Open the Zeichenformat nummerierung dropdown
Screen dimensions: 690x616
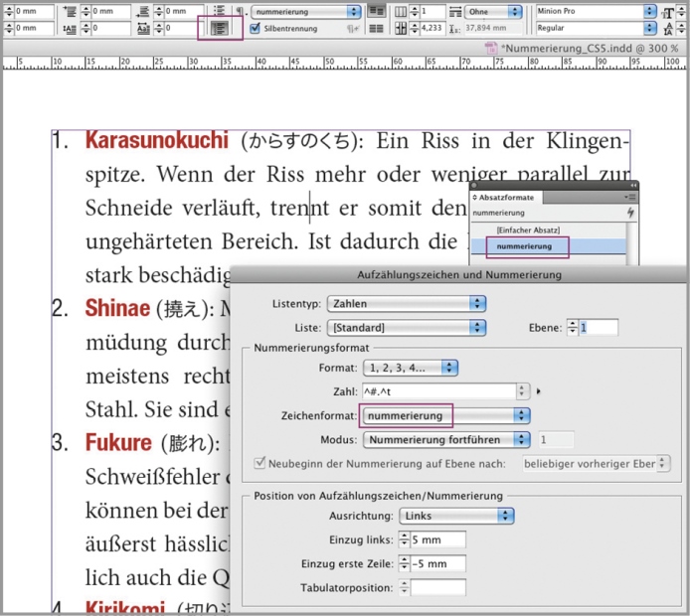pyautogui.click(x=446, y=415)
